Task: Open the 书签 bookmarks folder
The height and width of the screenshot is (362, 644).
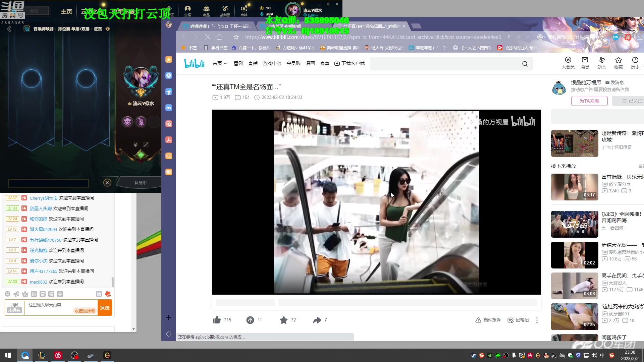Action: (189, 48)
